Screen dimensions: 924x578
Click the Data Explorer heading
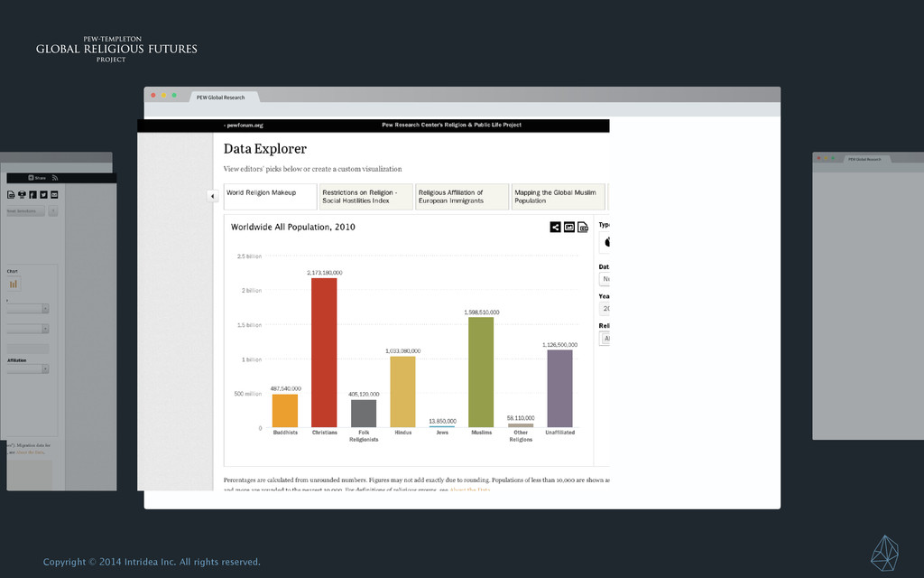point(265,149)
